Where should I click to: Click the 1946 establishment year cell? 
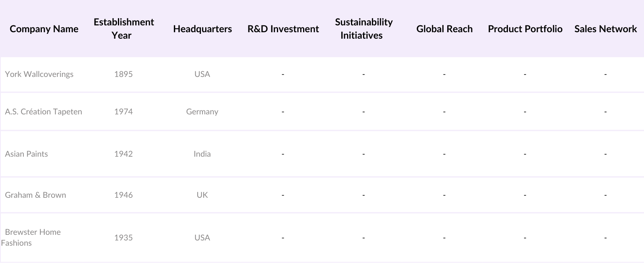123,195
